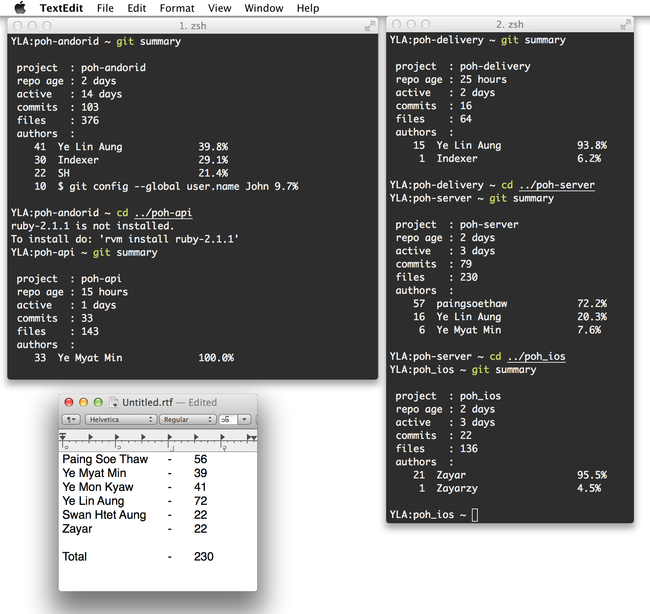The image size is (650, 614).
Task: Click the Total line in the document
Action: (x=75, y=556)
